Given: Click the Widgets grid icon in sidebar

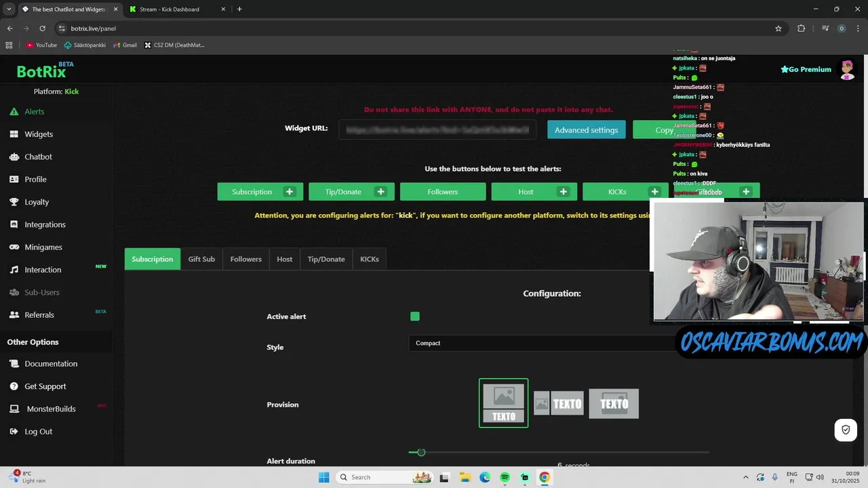Looking at the screenshot, I should click(14, 134).
